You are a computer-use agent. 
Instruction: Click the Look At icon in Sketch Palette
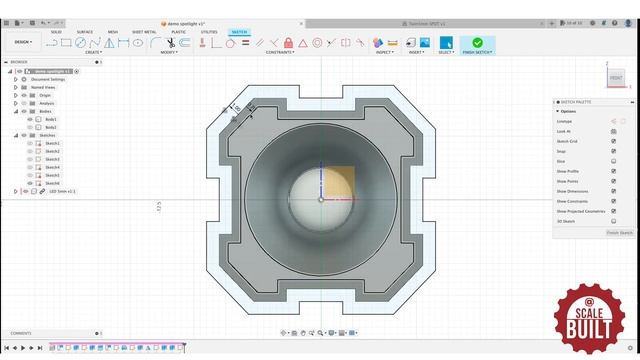coord(613,131)
